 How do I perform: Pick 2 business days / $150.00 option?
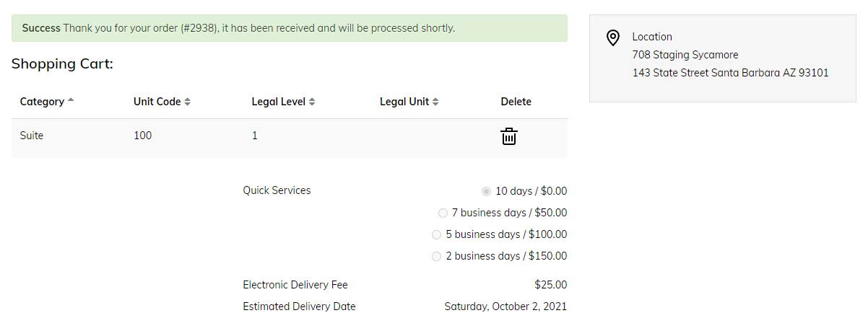(436, 256)
